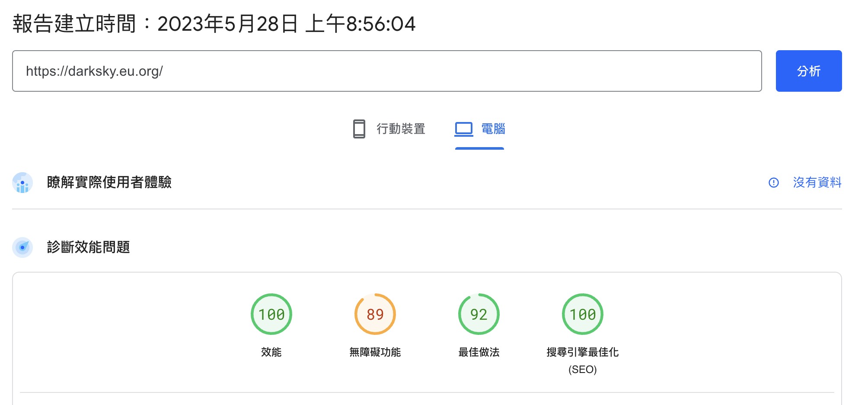Click the 瞭解實際使用者體驗 section heading
The height and width of the screenshot is (405, 868).
109,183
